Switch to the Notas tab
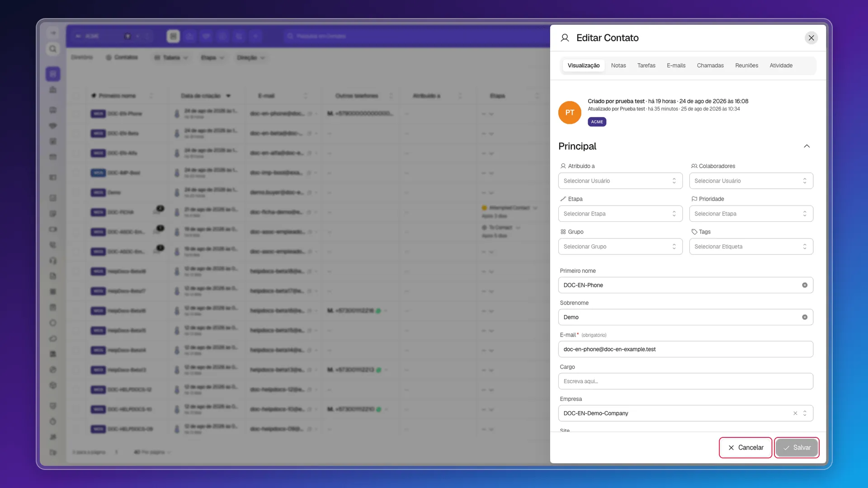The width and height of the screenshot is (868, 488). [x=618, y=66]
